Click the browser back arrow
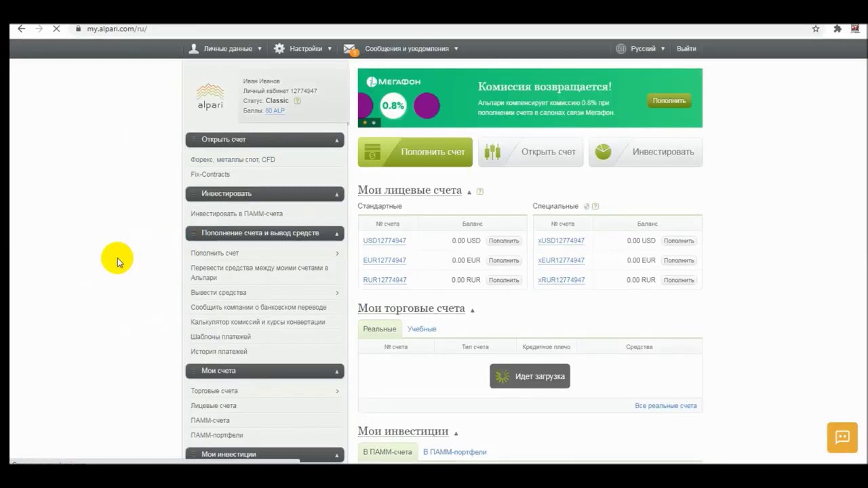The width and height of the screenshot is (868, 488). click(x=22, y=28)
